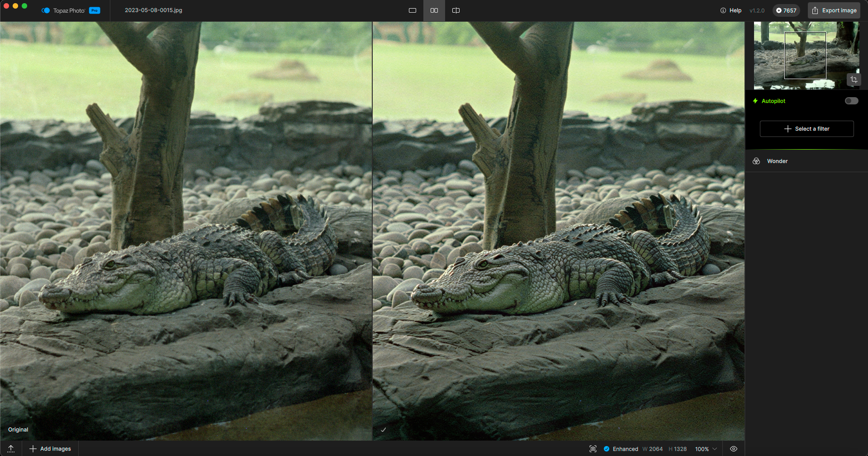Click the upload icon in bottom bar
Viewport: 868px width, 456px height.
click(11, 449)
